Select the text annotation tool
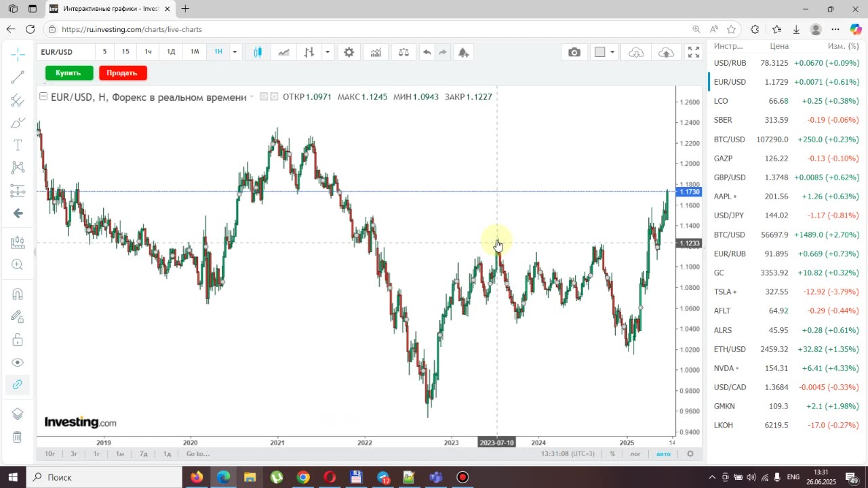Image resolution: width=868 pixels, height=488 pixels. 18,146
